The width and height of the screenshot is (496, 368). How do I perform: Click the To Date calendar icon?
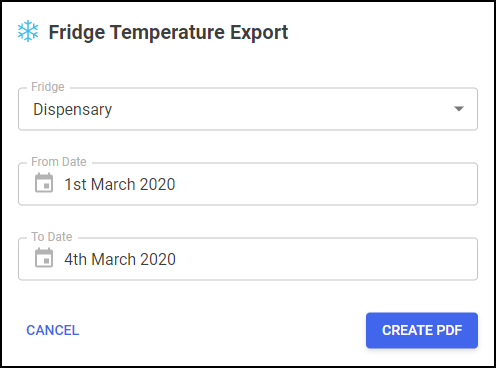pyautogui.click(x=44, y=258)
